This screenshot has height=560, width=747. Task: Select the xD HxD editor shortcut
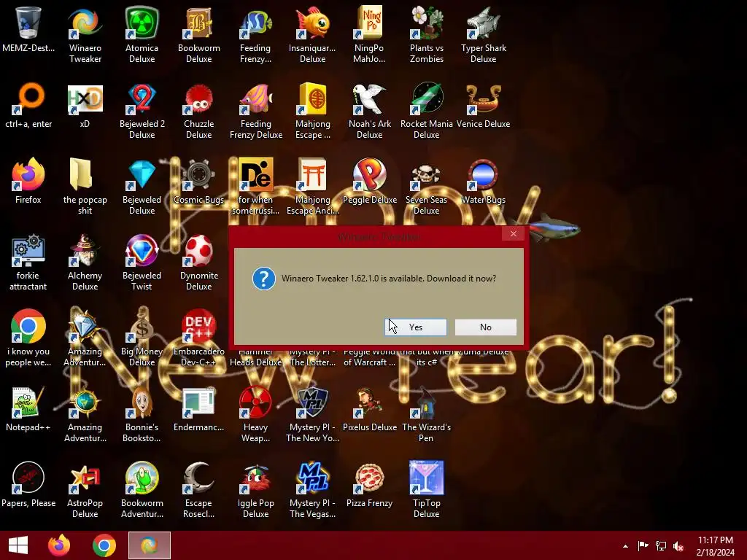[85, 106]
